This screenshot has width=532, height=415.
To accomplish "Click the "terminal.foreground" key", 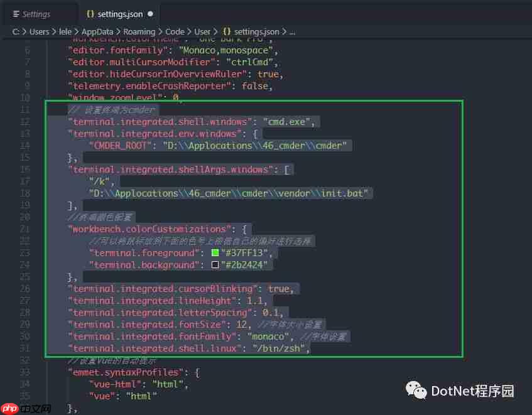I will point(144,253).
